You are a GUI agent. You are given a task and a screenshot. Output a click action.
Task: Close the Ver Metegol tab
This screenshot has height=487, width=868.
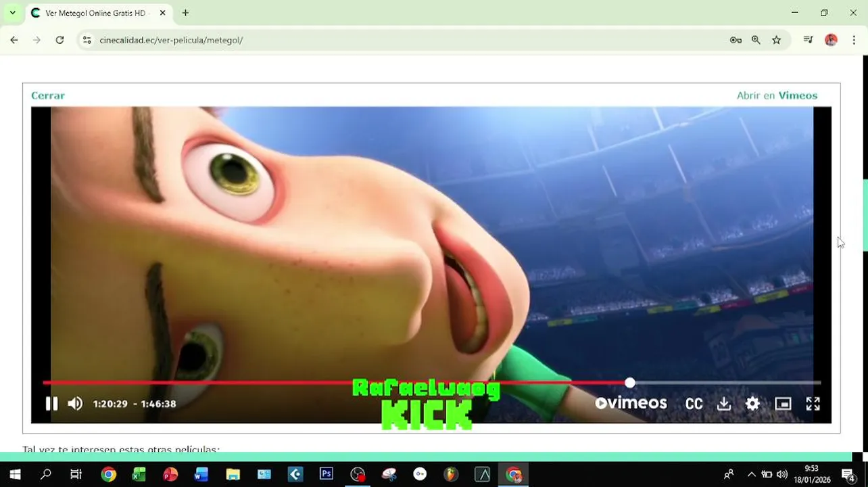163,13
